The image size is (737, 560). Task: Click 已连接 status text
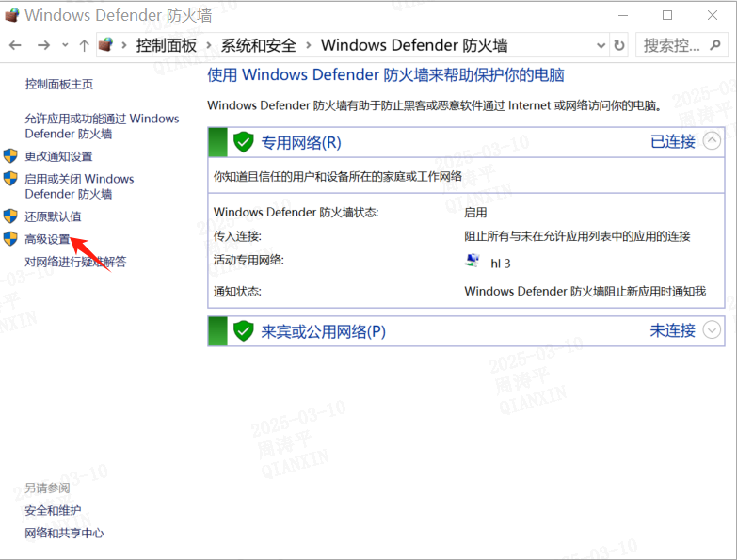[x=673, y=141]
